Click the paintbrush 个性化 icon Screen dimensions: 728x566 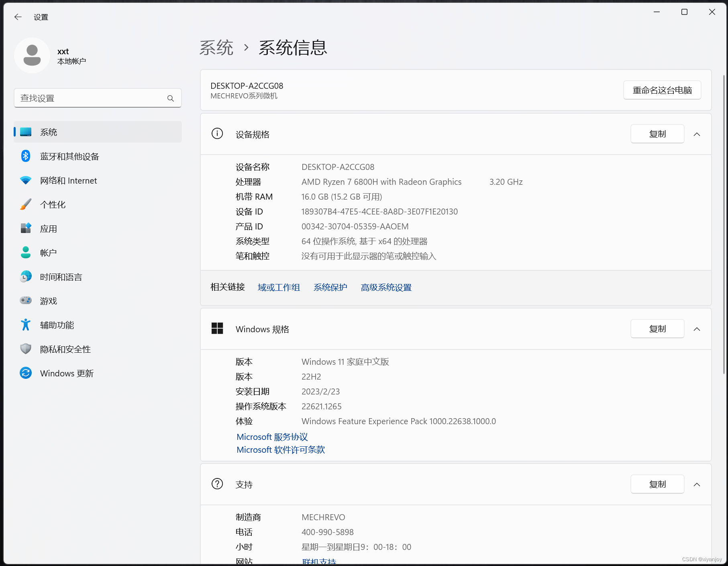[x=26, y=204]
